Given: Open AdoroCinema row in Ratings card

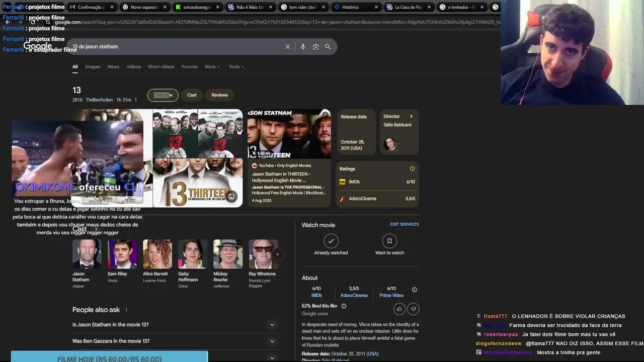Looking at the screenshot, I should [377, 199].
